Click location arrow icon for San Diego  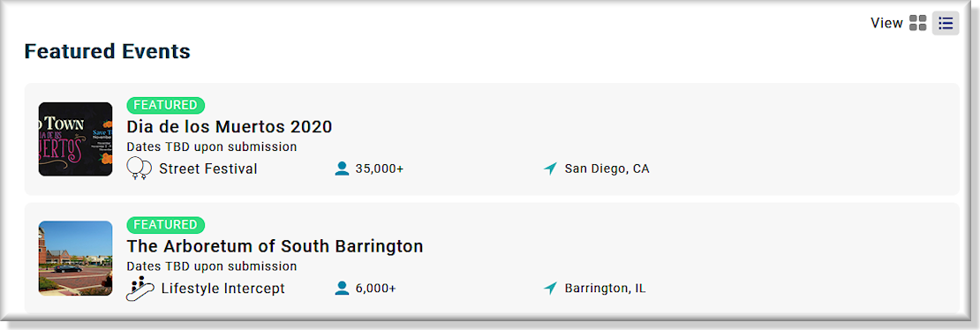point(550,169)
